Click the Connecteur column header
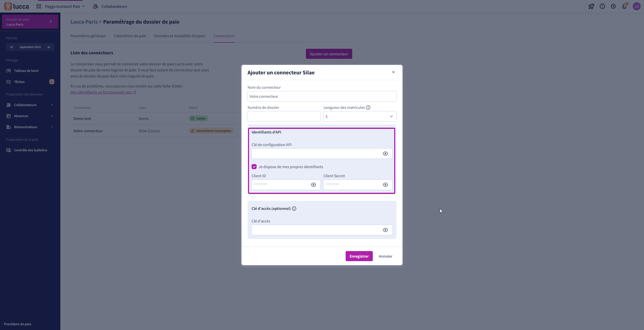Image resolution: width=644 pixels, height=330 pixels. (x=82, y=108)
